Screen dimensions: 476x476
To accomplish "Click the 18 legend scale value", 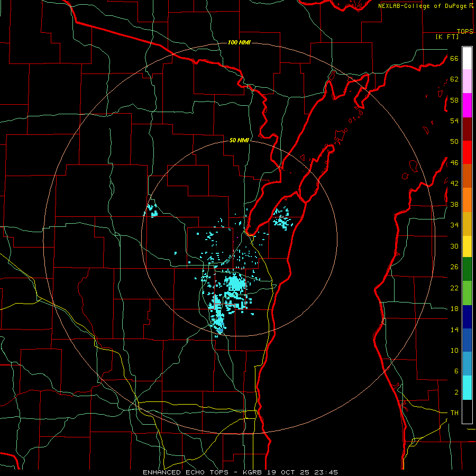I will [x=454, y=309].
